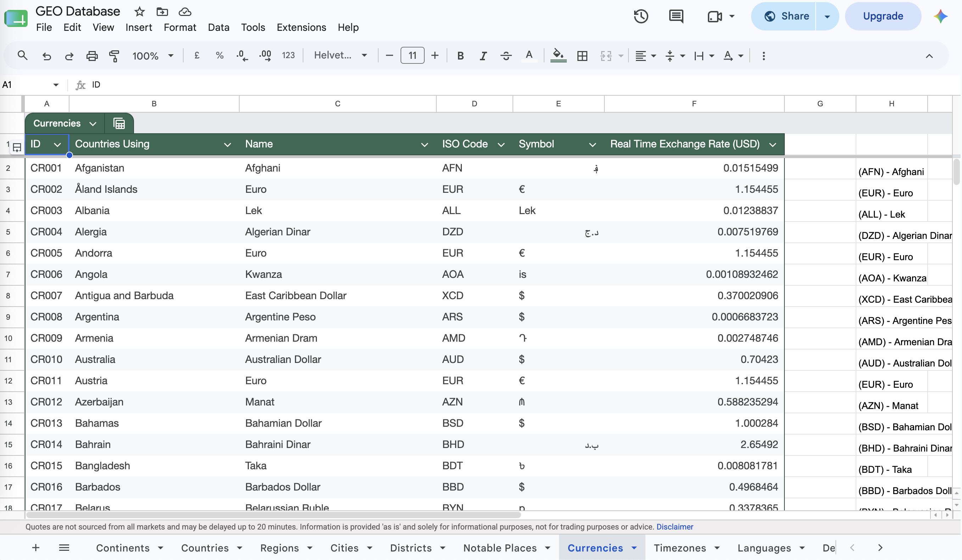
Task: Click increase decimal places icon
Action: [x=265, y=56]
